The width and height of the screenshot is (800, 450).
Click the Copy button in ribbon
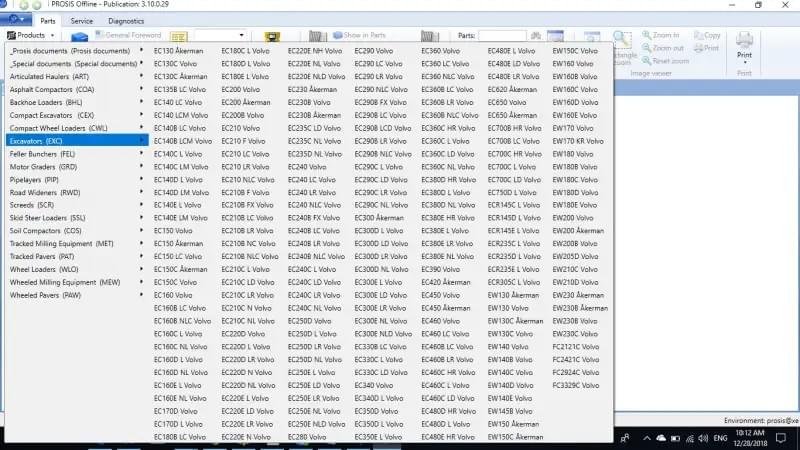coord(707,35)
